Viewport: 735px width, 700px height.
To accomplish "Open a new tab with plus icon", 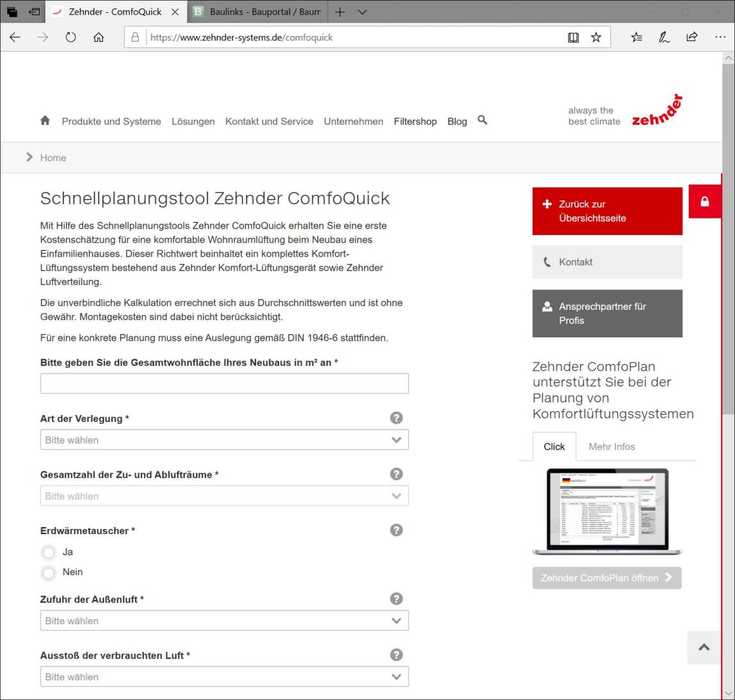I will point(340,12).
